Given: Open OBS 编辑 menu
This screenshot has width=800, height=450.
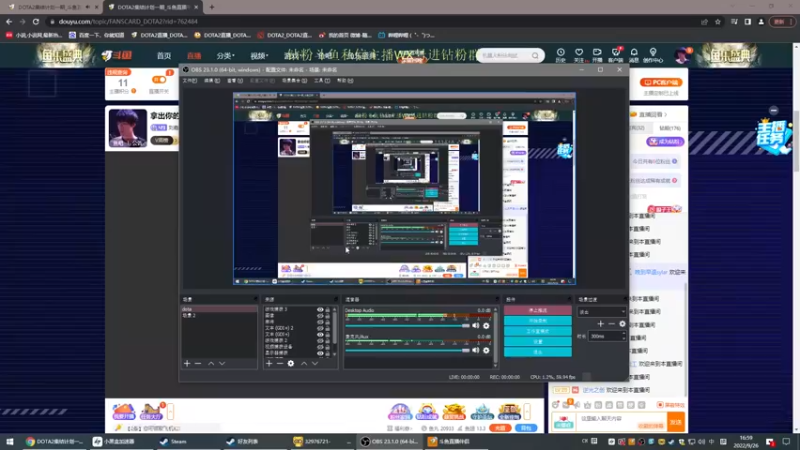Looking at the screenshot, I should [x=212, y=81].
